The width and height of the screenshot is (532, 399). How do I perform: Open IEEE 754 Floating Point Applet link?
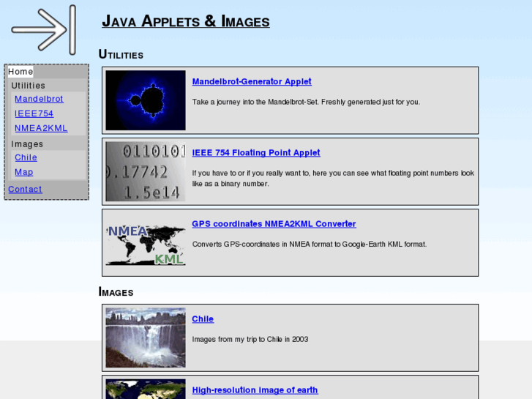[x=256, y=152]
